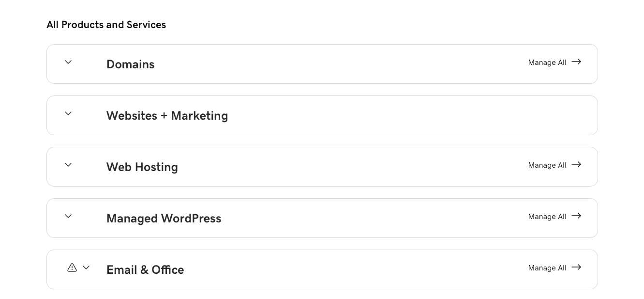Expand the Websites + Marketing chevron
This screenshot has height=299, width=644.
click(68, 113)
